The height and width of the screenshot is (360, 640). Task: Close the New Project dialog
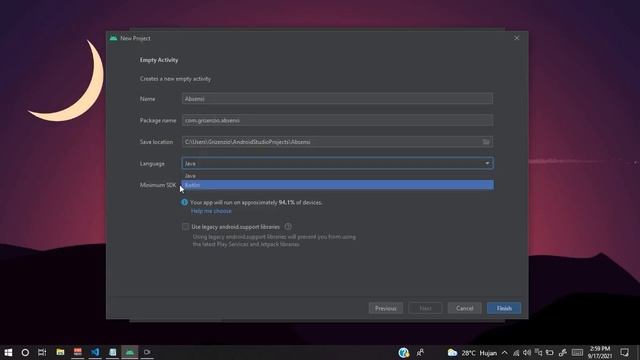pyautogui.click(x=516, y=38)
